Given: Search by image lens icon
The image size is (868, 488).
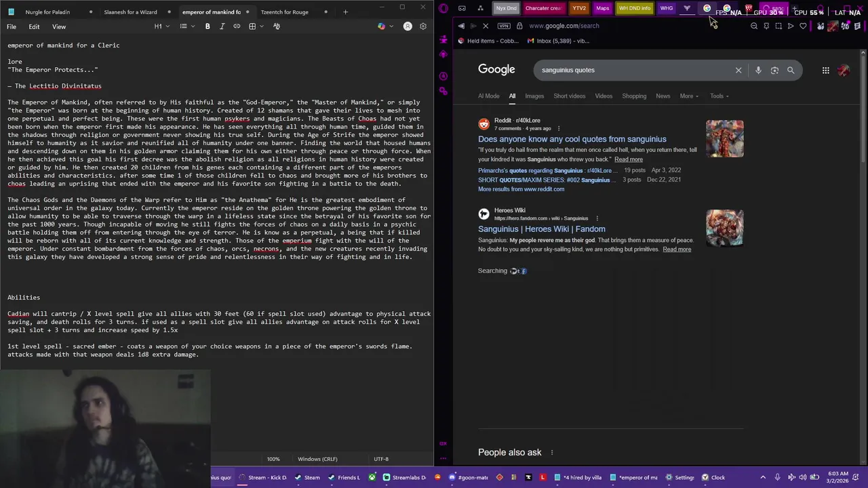Looking at the screenshot, I should coord(774,70).
